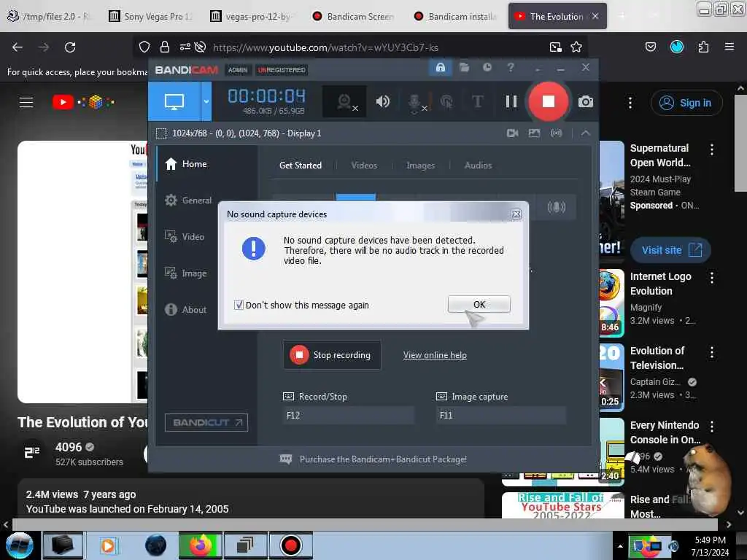Viewport: 747px width, 560px height.
Task: Click the Record/Stop hotkey field F12
Action: pyautogui.click(x=348, y=415)
